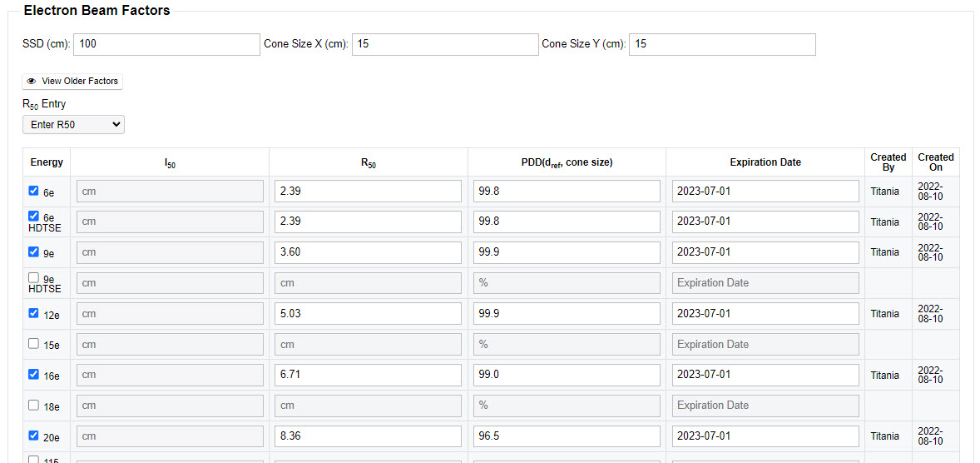
Task: Click the View Older Factors eye button
Action: pos(72,82)
